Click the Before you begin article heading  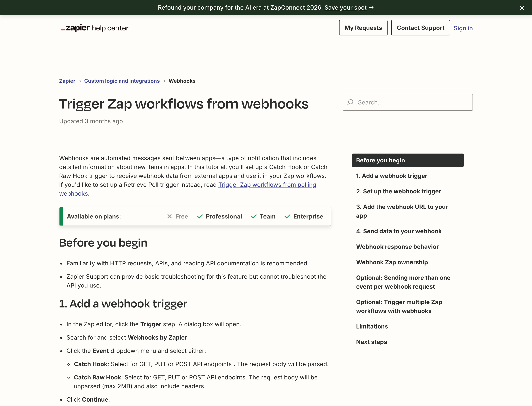tap(103, 243)
